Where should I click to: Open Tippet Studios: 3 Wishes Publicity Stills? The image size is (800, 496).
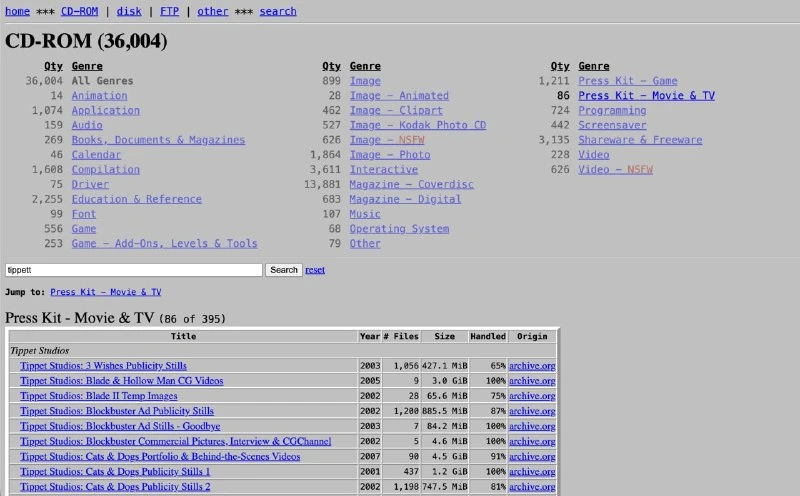pos(103,366)
